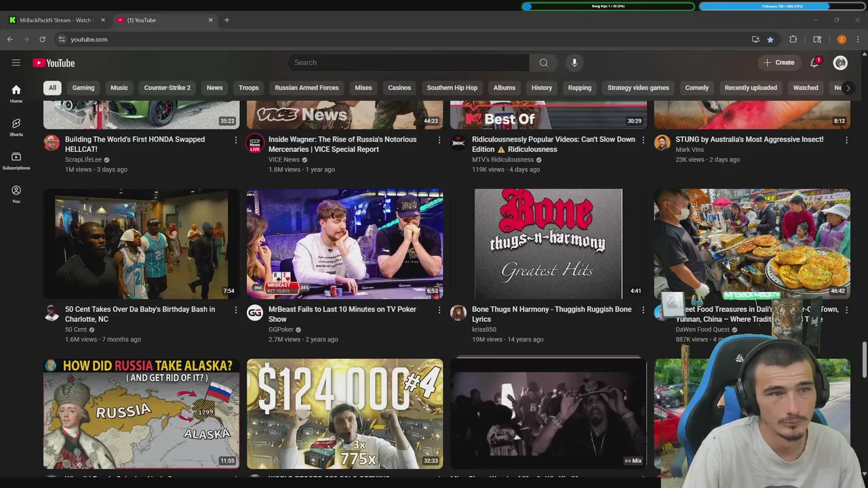The image size is (868, 488).
Task: Play the How Did Russia Take Alaska thumbnail
Action: [x=141, y=413]
